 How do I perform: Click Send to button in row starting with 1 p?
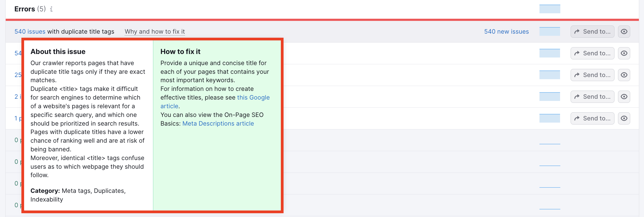(592, 118)
